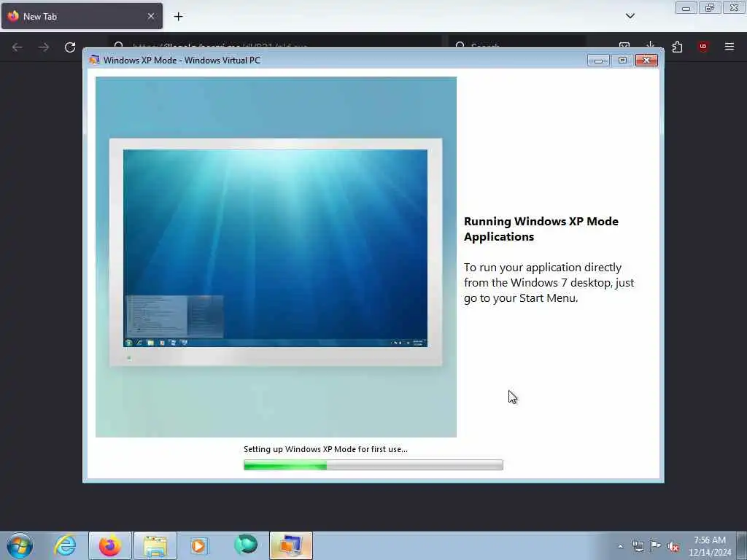This screenshot has width=747, height=560.
Task: Minimize the Firefox window
Action: pos(686,7)
